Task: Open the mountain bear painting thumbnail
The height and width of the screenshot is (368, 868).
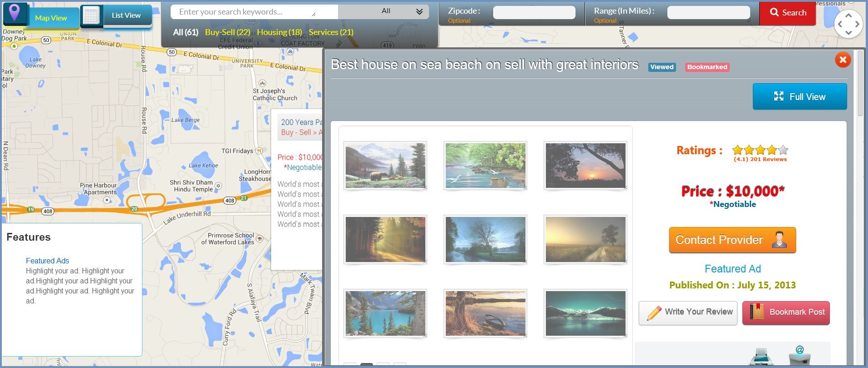Action: point(385,166)
